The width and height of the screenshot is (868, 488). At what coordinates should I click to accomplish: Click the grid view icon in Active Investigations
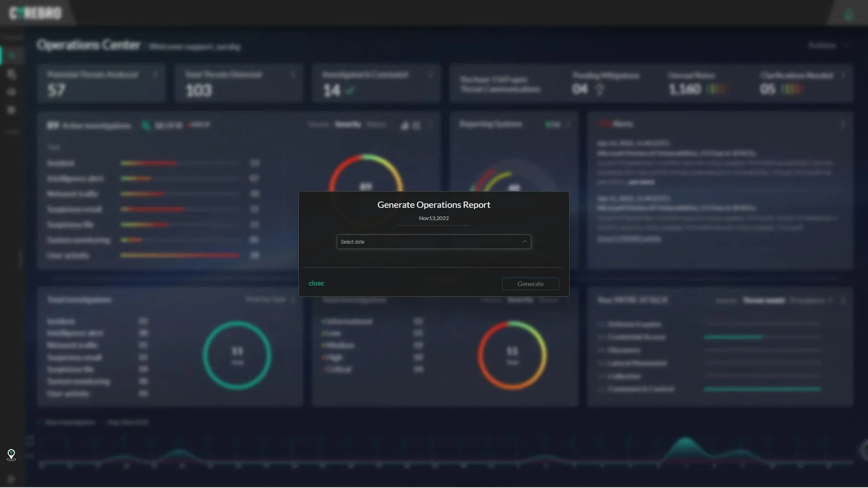point(416,126)
